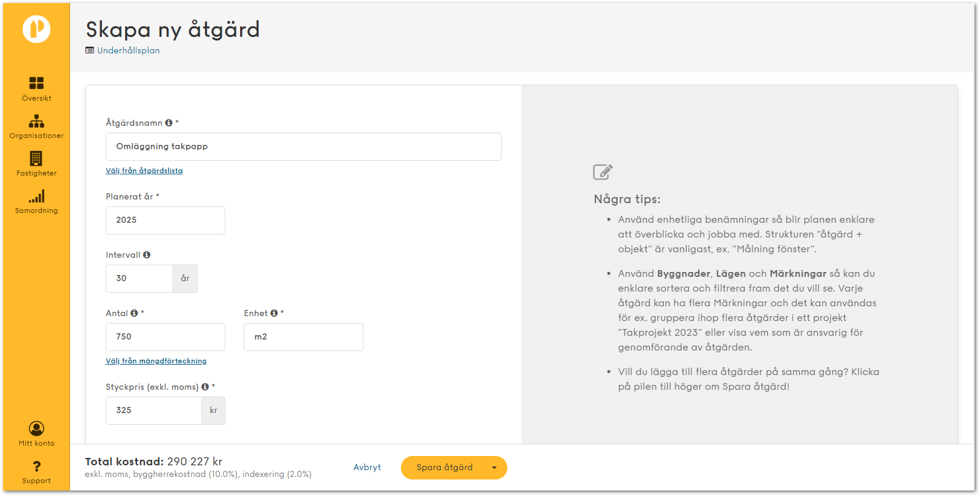Open Support question mark icon

[36, 467]
